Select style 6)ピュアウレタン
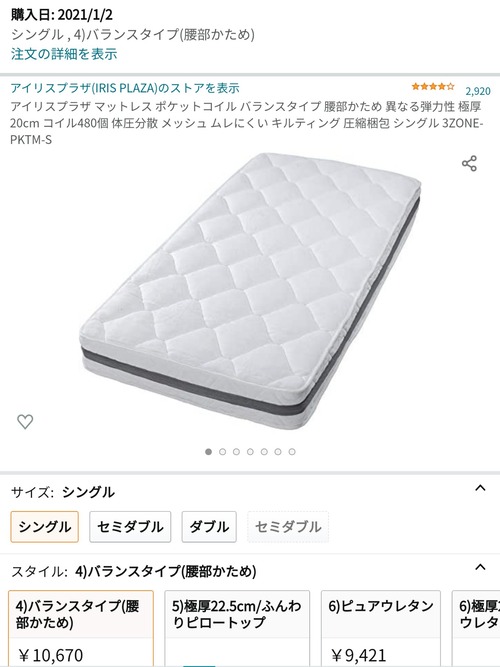Screen dimensions: 500x667 [x=381, y=629]
